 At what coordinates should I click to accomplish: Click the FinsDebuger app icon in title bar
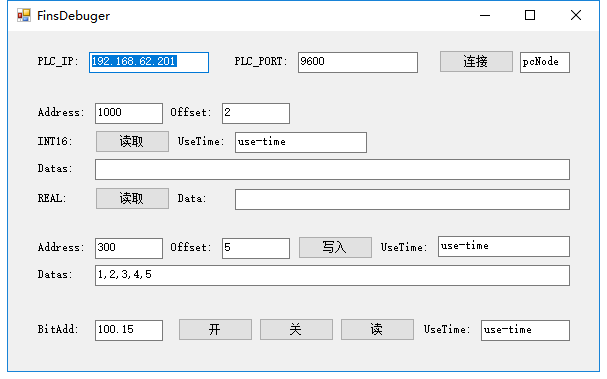pyautogui.click(x=24, y=15)
